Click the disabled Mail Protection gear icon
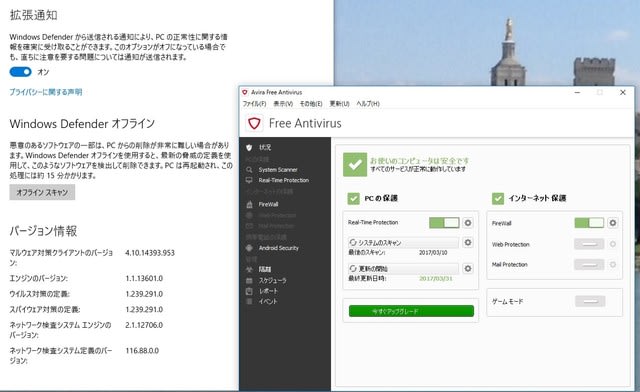 pyautogui.click(x=612, y=265)
